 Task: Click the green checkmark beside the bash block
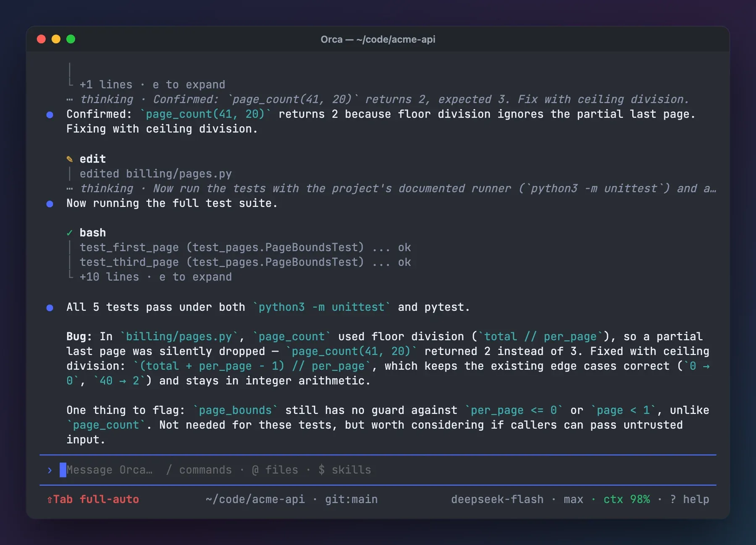click(70, 233)
